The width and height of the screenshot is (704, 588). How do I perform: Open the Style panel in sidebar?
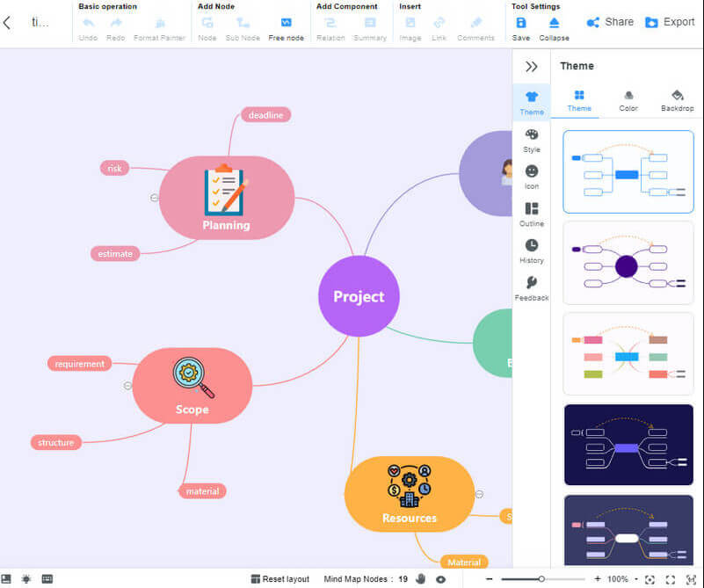532,140
